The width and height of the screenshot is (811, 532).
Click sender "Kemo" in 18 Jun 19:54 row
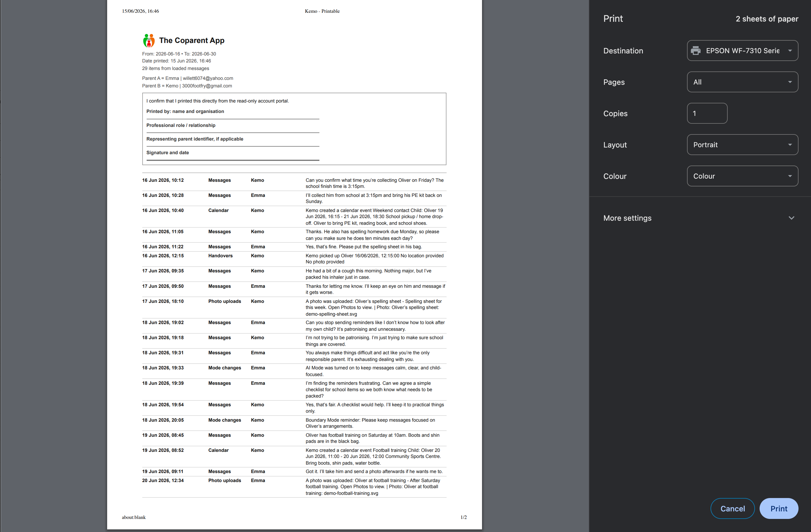point(257,405)
